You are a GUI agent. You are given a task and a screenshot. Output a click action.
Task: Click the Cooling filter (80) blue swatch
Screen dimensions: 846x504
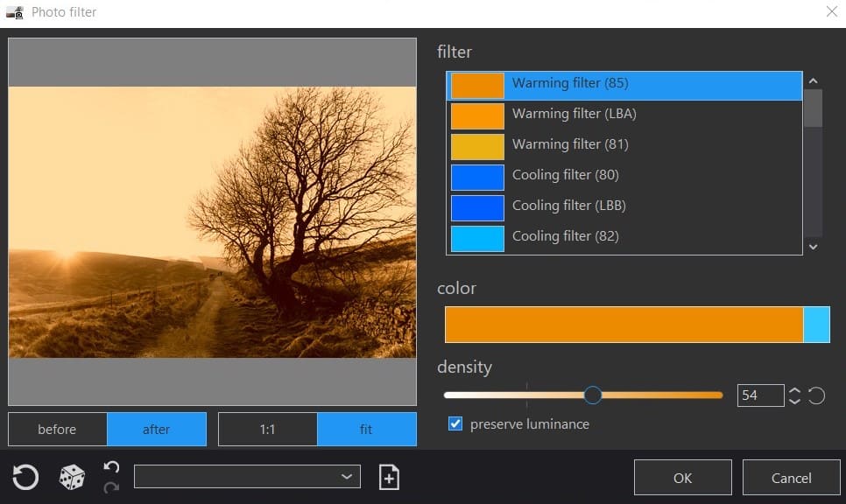point(477,178)
